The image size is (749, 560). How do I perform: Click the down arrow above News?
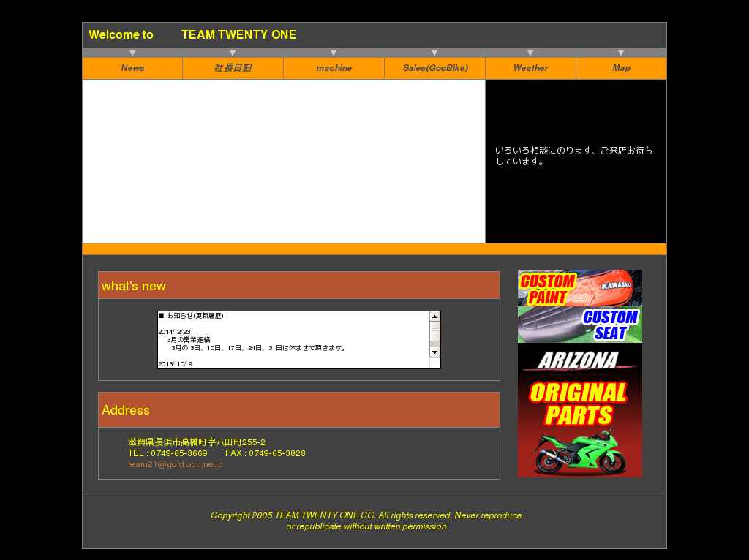pos(132,53)
